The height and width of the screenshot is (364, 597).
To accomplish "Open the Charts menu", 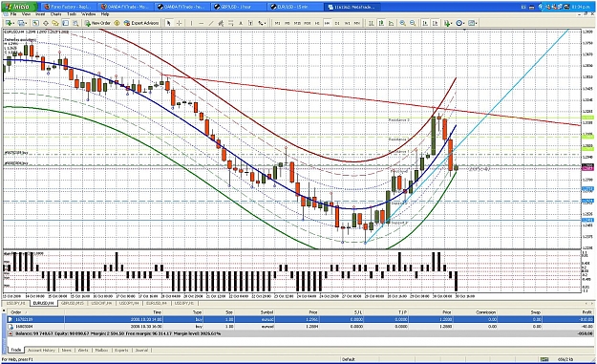I will (56, 14).
